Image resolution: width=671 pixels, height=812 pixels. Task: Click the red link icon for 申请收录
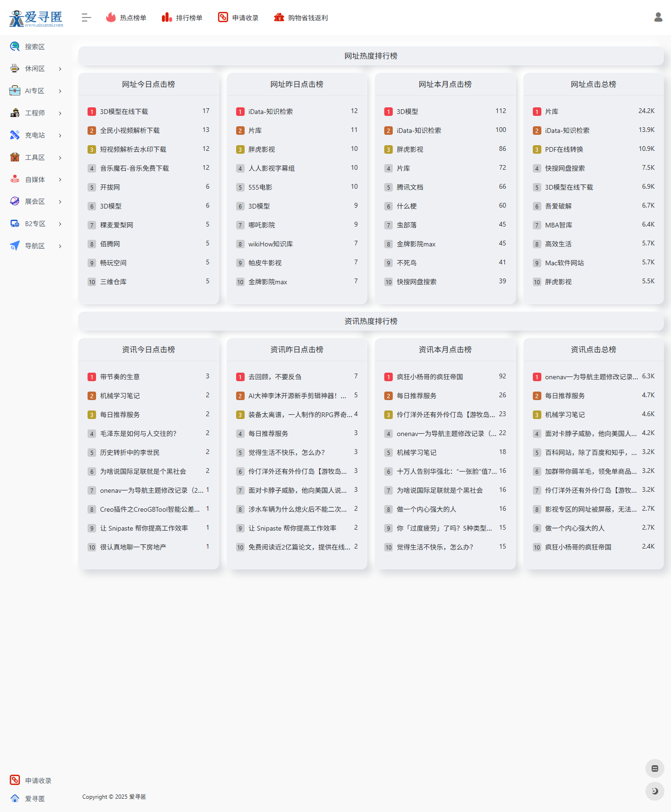223,17
